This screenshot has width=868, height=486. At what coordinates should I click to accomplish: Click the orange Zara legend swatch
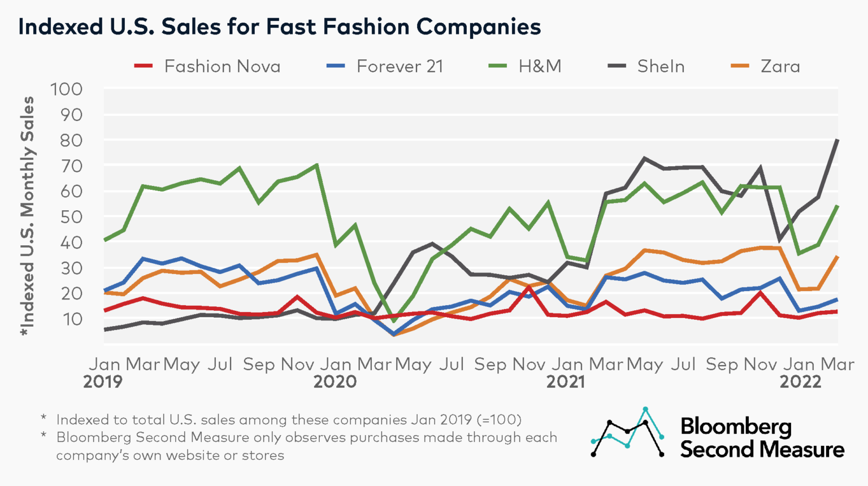740,66
